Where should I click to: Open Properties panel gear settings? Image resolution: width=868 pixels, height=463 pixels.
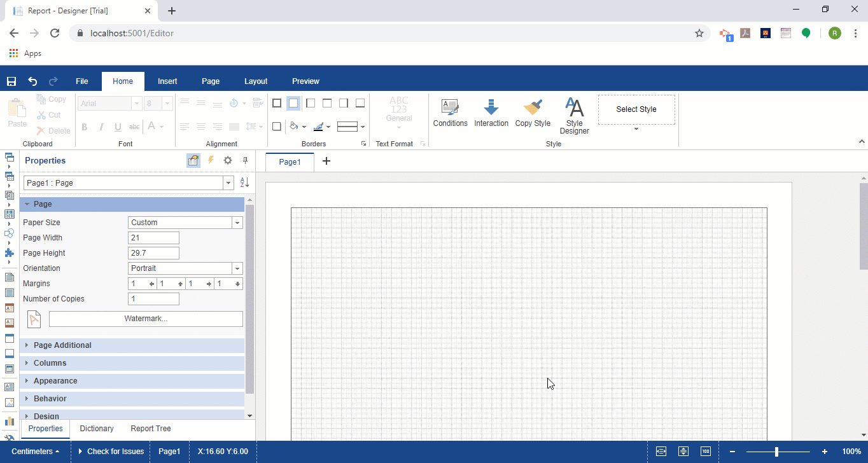228,161
